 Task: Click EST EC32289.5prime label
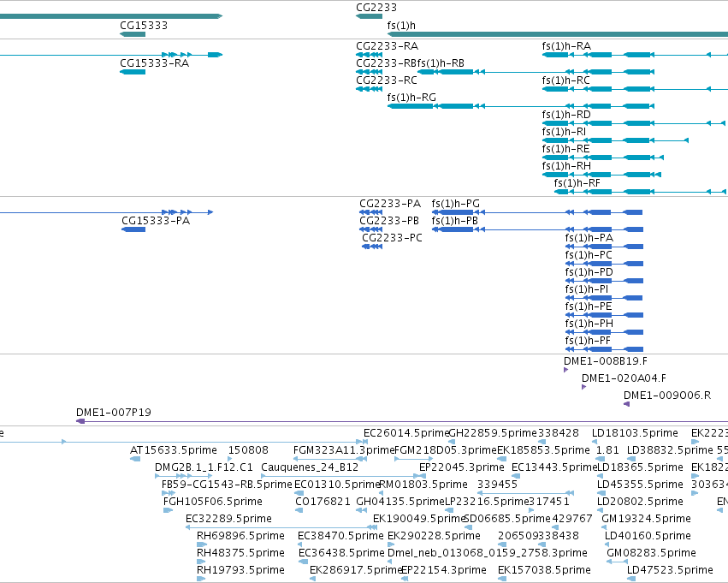click(x=228, y=519)
